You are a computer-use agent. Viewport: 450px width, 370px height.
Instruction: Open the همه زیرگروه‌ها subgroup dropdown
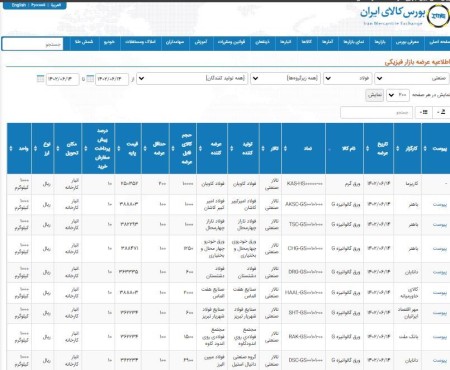(285, 79)
